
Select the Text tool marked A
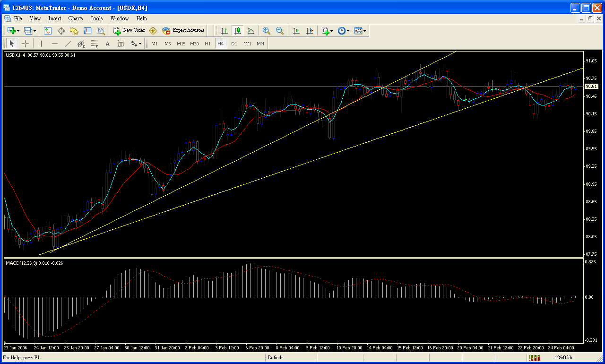pyautogui.click(x=108, y=43)
